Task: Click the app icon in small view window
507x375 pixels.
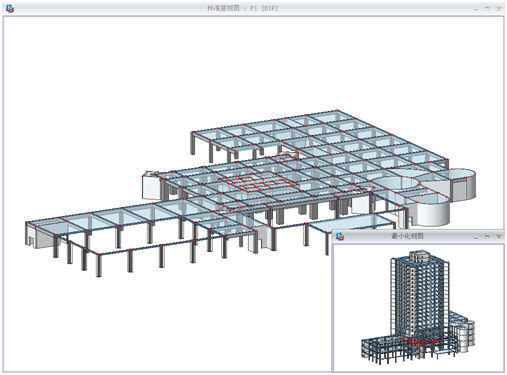Action: coord(340,236)
